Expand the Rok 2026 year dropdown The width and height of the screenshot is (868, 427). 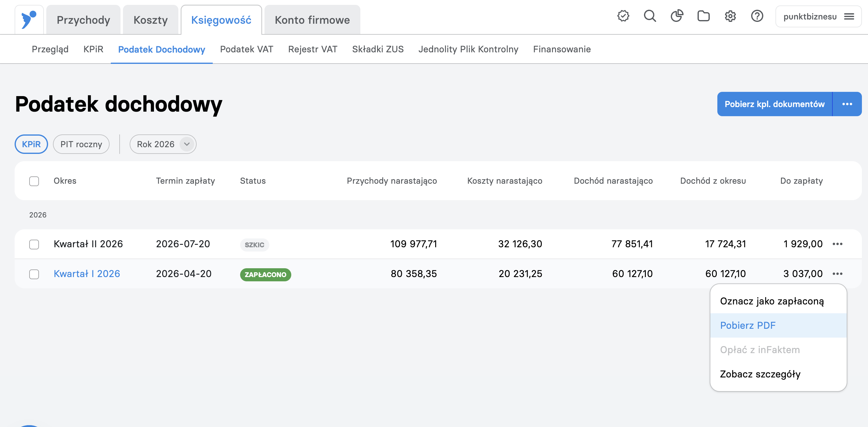click(x=163, y=144)
